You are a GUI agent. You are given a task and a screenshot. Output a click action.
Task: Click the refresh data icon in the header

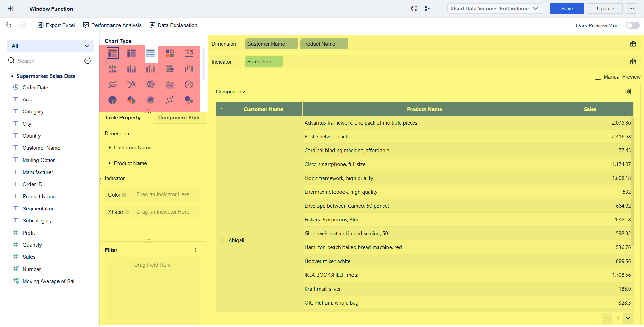pos(414,9)
